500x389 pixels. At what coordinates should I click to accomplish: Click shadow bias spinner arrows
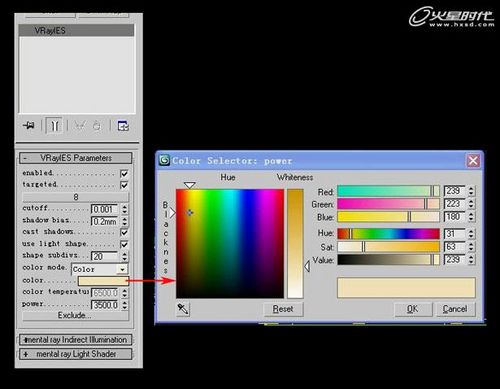124,221
